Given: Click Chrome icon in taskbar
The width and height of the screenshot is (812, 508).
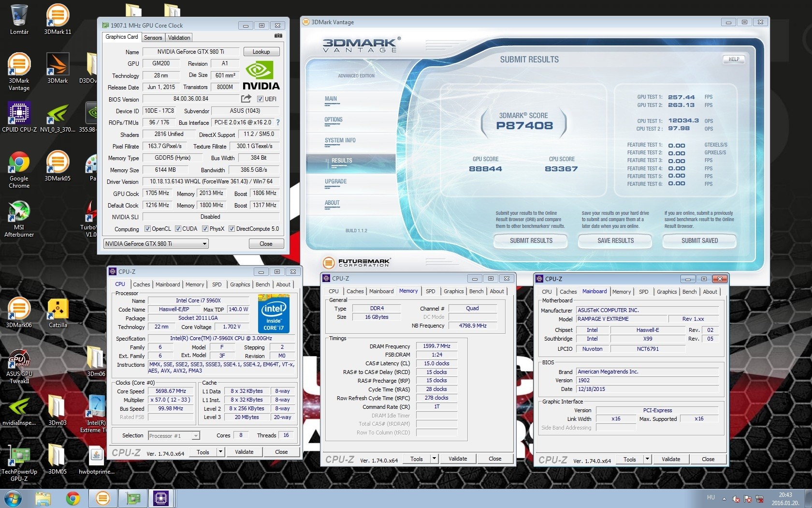Looking at the screenshot, I should tap(73, 498).
